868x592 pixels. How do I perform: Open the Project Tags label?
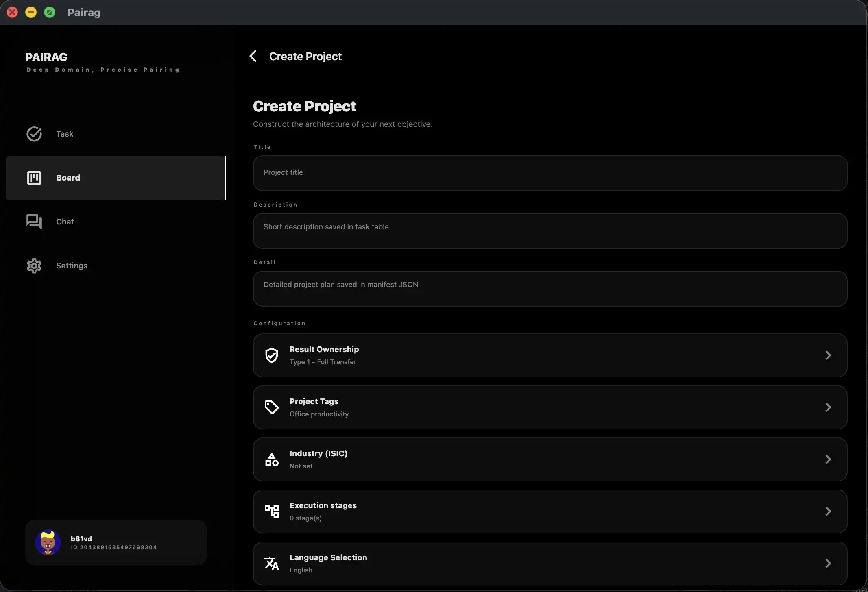[x=314, y=401]
